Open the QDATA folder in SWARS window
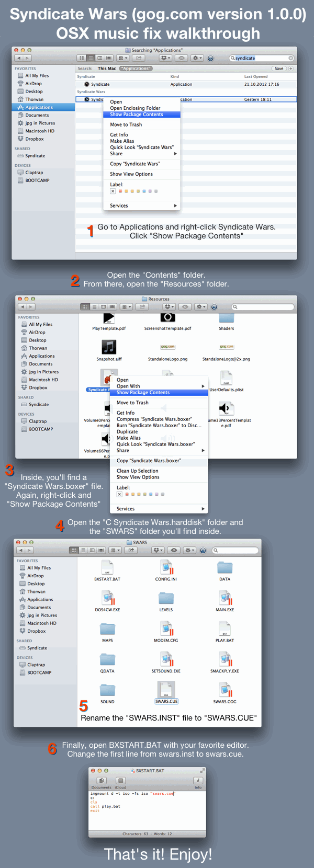The image size is (314, 868). [107, 659]
